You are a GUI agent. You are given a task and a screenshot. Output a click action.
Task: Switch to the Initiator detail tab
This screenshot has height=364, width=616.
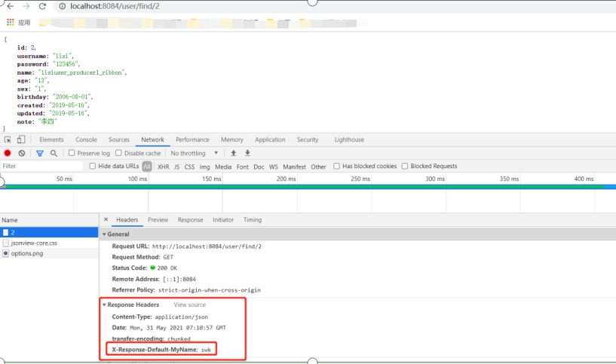pos(223,220)
